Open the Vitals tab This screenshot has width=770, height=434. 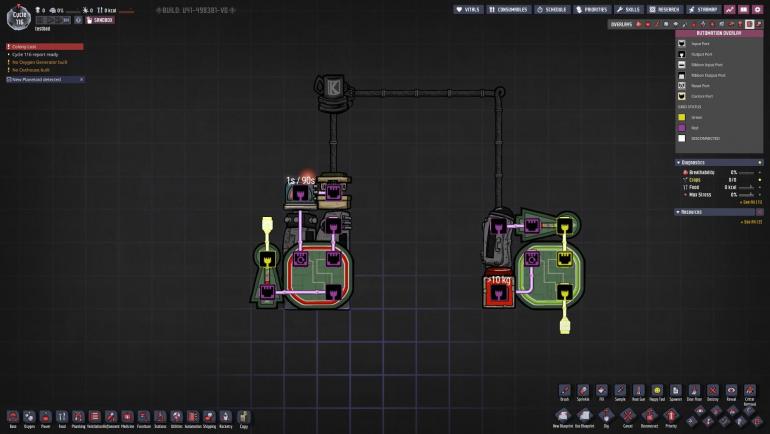point(468,9)
